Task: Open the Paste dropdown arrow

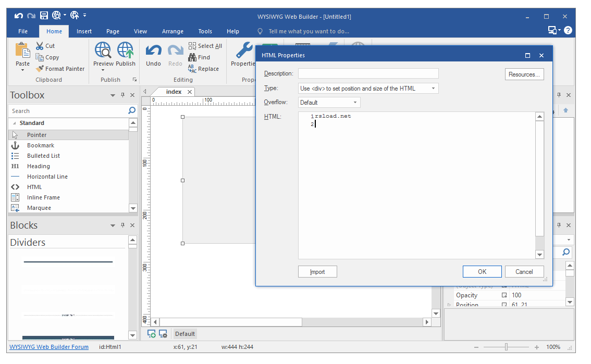Action: [x=22, y=70]
